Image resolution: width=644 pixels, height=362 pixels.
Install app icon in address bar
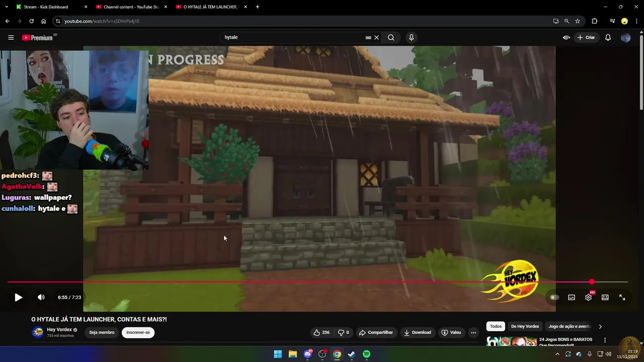point(556,21)
